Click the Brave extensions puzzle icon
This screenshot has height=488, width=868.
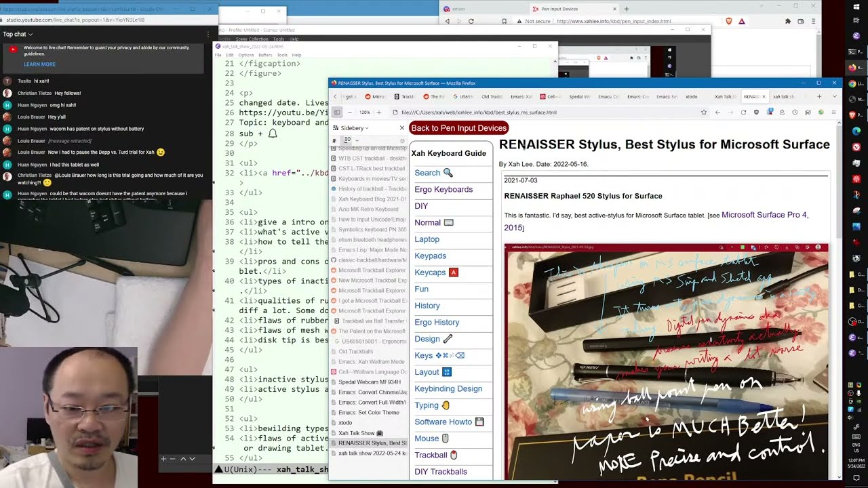(787, 21)
